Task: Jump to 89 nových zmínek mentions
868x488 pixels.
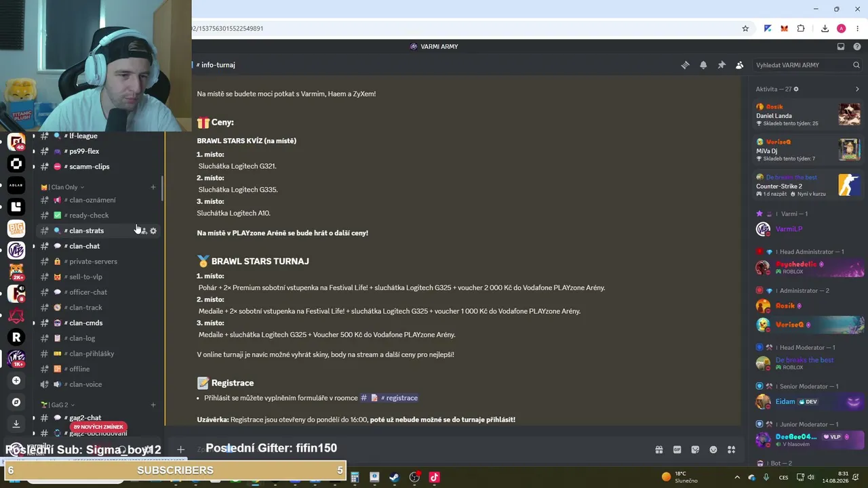Action: tap(98, 427)
